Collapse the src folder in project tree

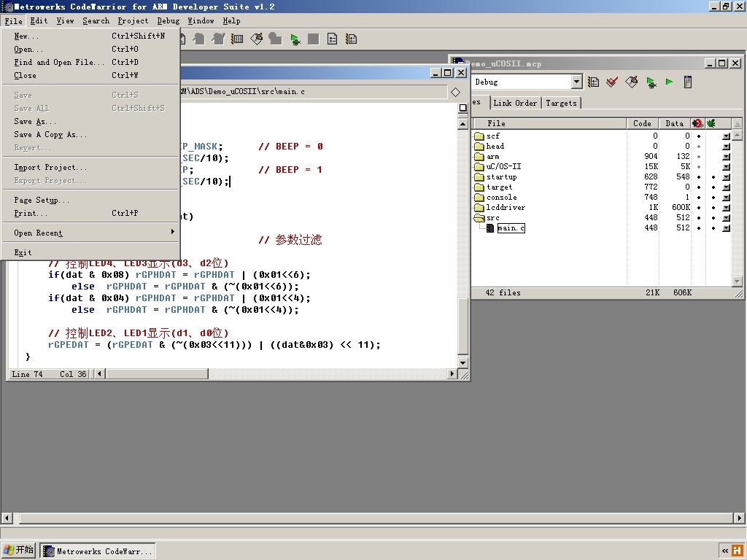(x=478, y=218)
